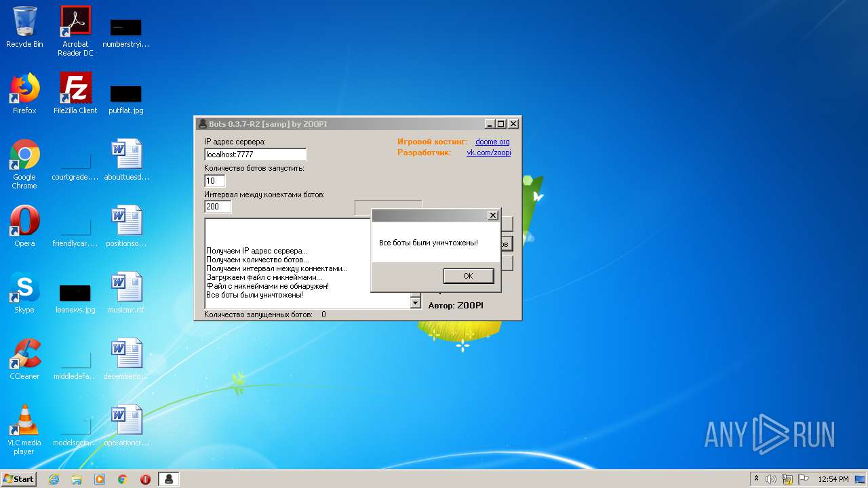Open the doome.org hosting link

point(492,142)
